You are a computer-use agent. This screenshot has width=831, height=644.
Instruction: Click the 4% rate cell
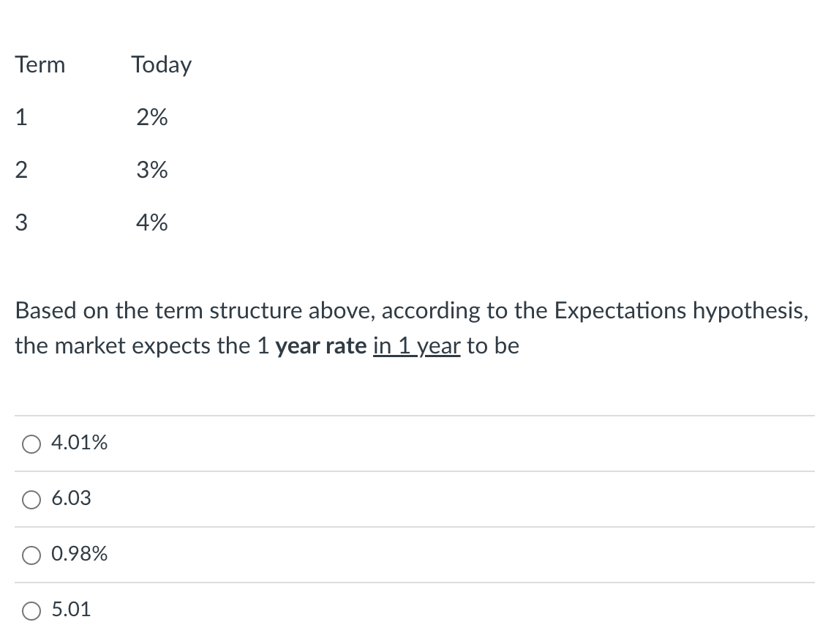pos(151,222)
